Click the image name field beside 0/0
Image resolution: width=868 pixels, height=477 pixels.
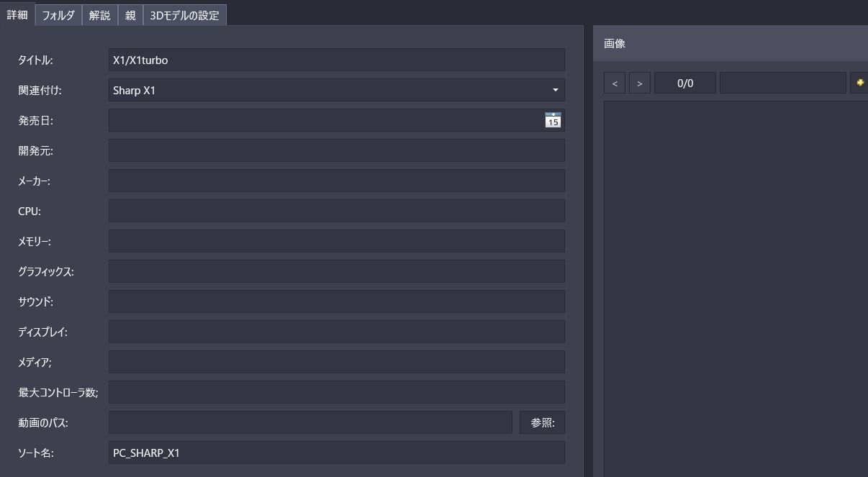[x=783, y=83]
